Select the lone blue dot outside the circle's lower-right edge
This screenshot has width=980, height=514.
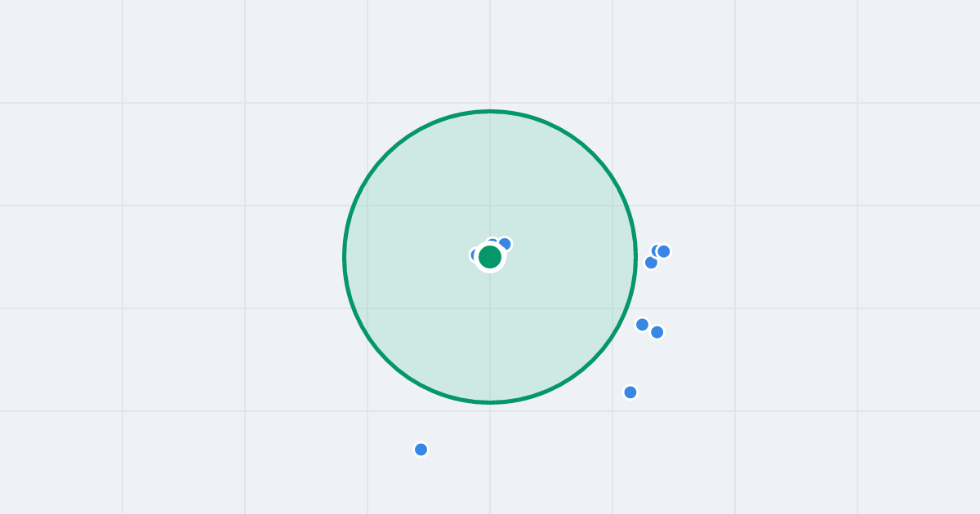pos(630,392)
